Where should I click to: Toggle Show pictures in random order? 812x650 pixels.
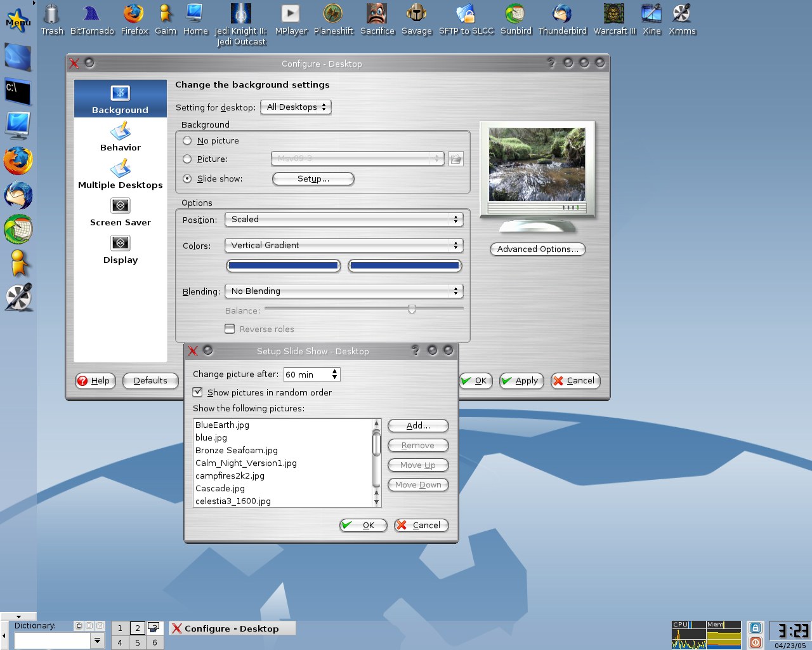pyautogui.click(x=197, y=392)
